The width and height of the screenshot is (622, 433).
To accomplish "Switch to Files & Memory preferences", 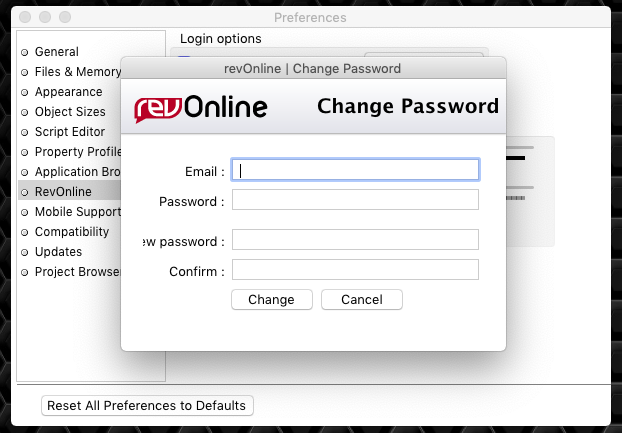I will [77, 72].
